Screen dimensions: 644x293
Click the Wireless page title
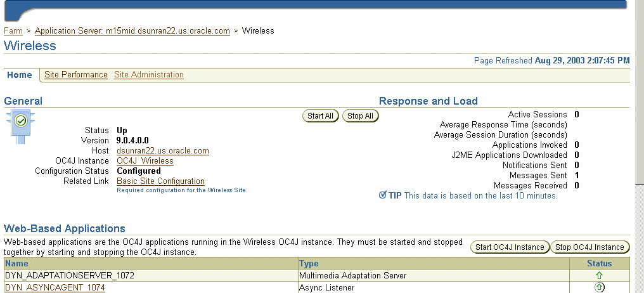click(x=30, y=46)
